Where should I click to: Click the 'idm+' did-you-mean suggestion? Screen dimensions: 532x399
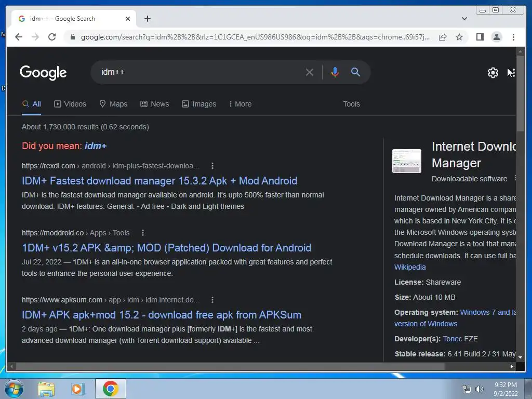point(96,146)
